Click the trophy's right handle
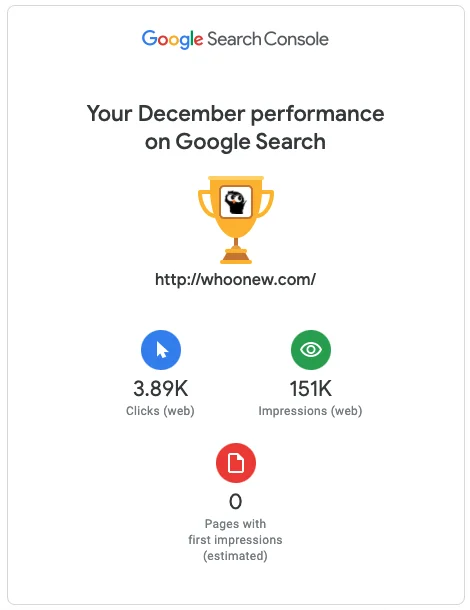The width and height of the screenshot is (470, 610). 266,203
